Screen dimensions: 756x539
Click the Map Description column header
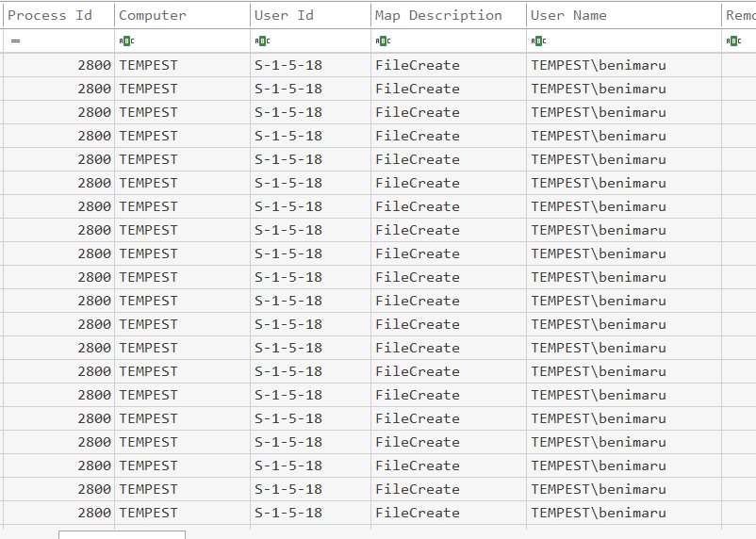coord(449,15)
